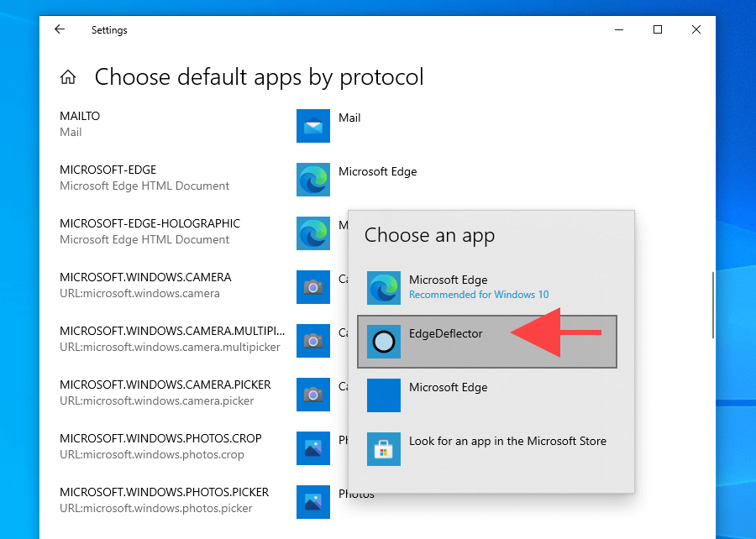The height and width of the screenshot is (539, 756).
Task: Click the blank blue Microsoft Edge icon
Action: [383, 395]
